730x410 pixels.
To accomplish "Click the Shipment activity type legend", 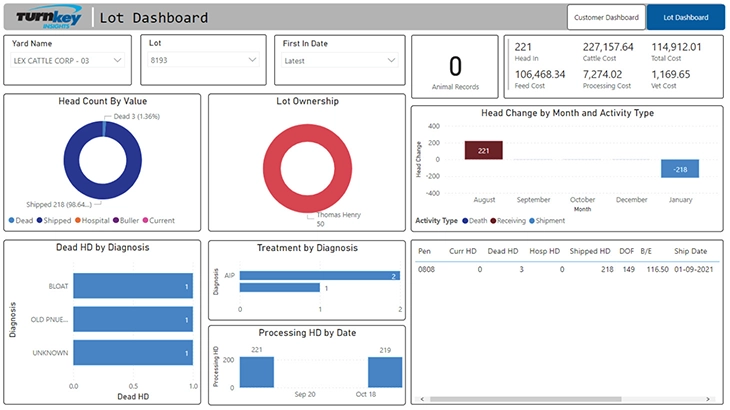I will [x=547, y=221].
